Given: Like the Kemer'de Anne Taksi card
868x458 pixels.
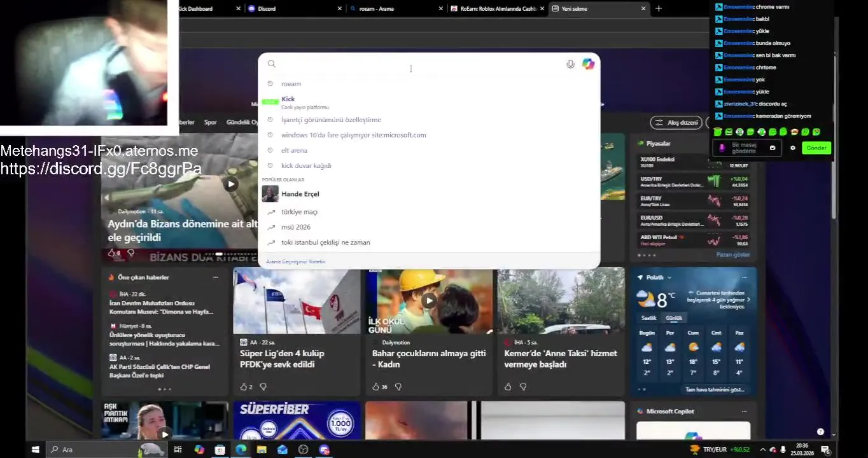Looking at the screenshot, I should 508,387.
